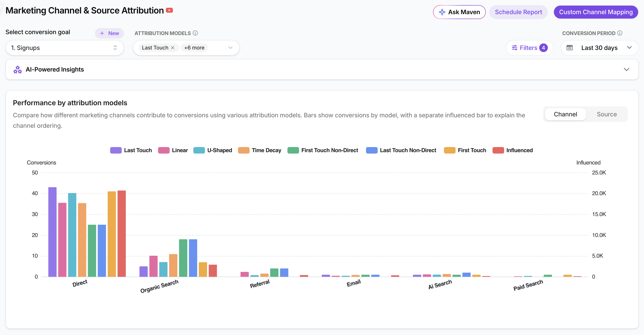The height and width of the screenshot is (335, 644).
Task: Expand the AI-Powered Insights panel chevron
Action: tap(626, 69)
